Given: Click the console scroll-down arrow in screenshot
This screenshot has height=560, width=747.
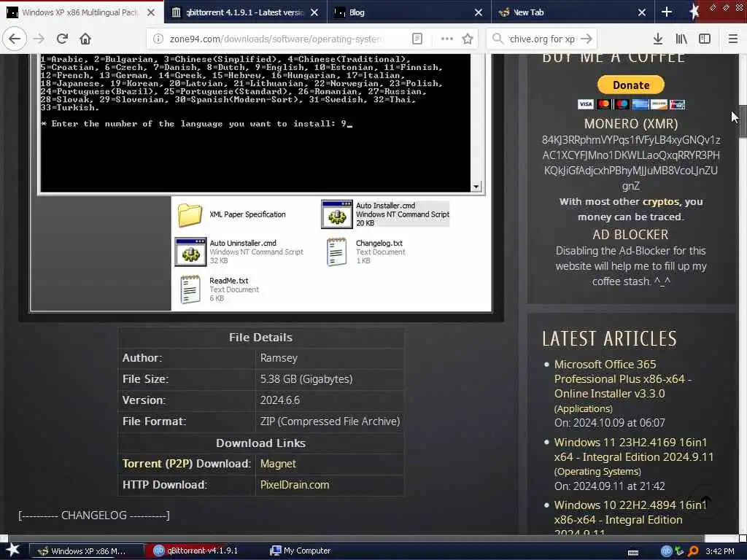Looking at the screenshot, I should [x=476, y=187].
